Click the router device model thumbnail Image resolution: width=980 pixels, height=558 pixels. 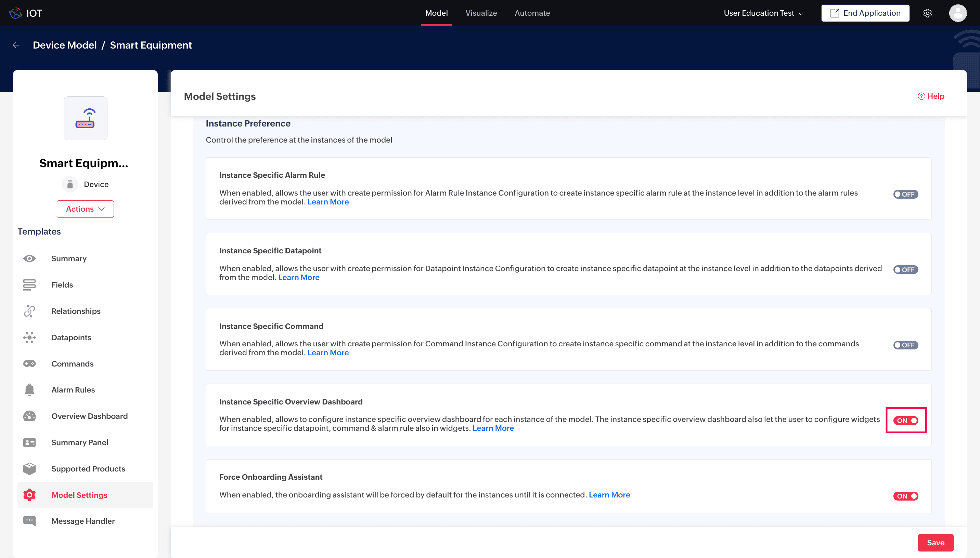point(85,118)
